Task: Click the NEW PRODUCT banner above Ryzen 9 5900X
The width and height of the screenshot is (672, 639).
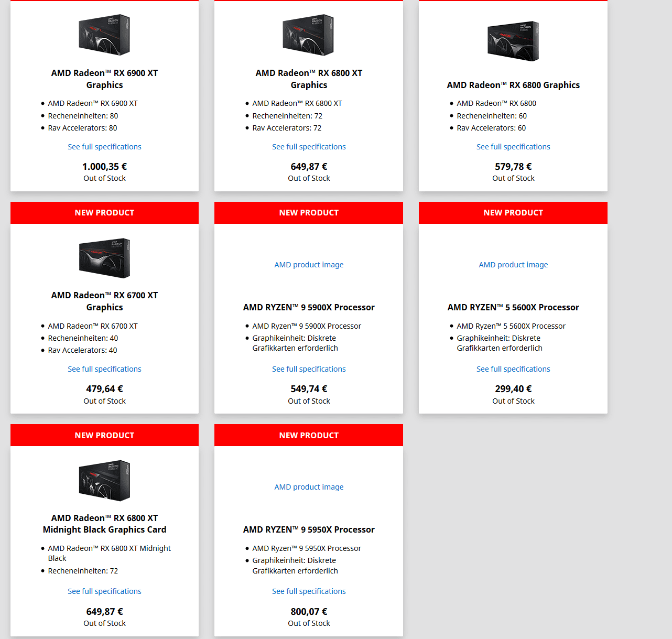Action: pyautogui.click(x=309, y=213)
